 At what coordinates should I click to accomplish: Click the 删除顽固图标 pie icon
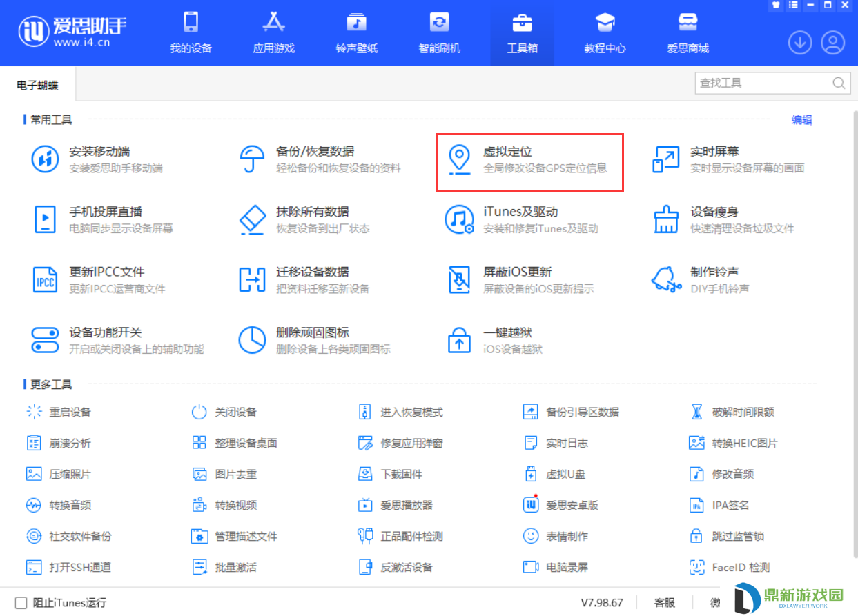[253, 339]
